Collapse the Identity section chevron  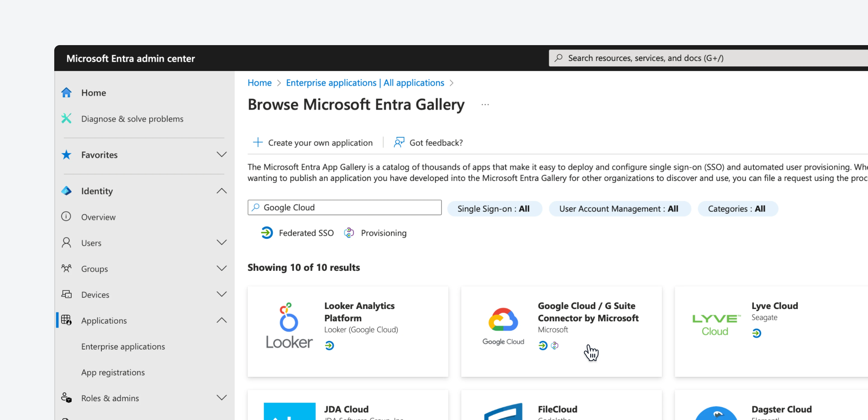[222, 191]
